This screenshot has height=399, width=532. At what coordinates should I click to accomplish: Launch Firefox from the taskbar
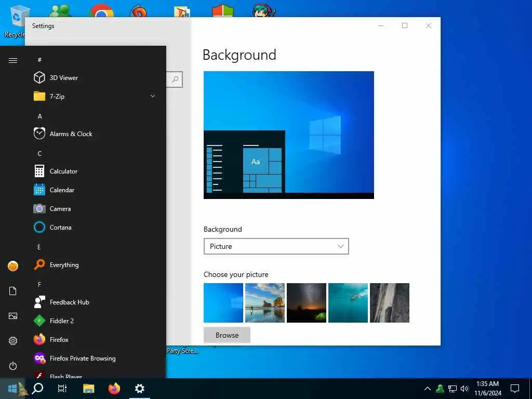[x=114, y=388]
